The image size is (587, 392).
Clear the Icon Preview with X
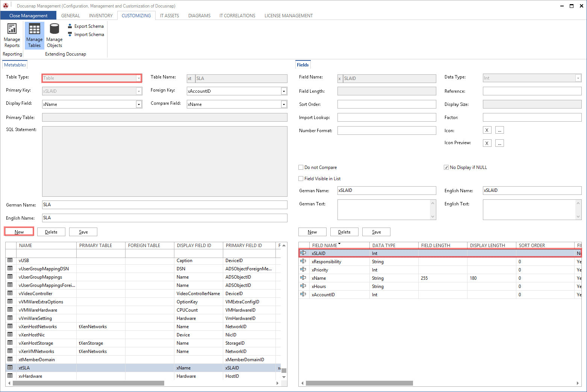(487, 143)
